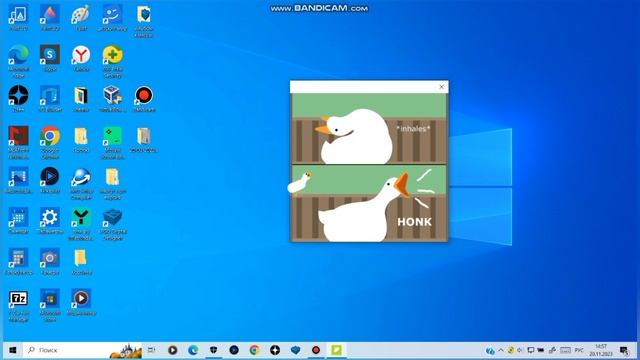Image resolution: width=640 pixels, height=360 pixels.
Task: Open the Windows Start menu
Action: (13, 350)
